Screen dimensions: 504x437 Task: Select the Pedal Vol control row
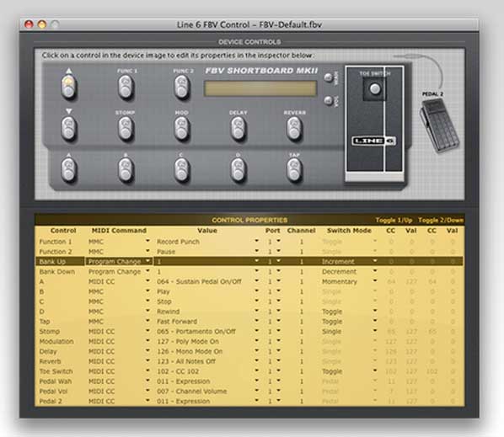(x=249, y=391)
